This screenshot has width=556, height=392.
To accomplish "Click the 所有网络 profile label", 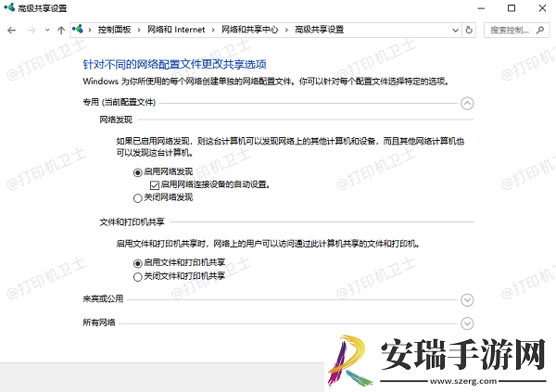I will (99, 322).
